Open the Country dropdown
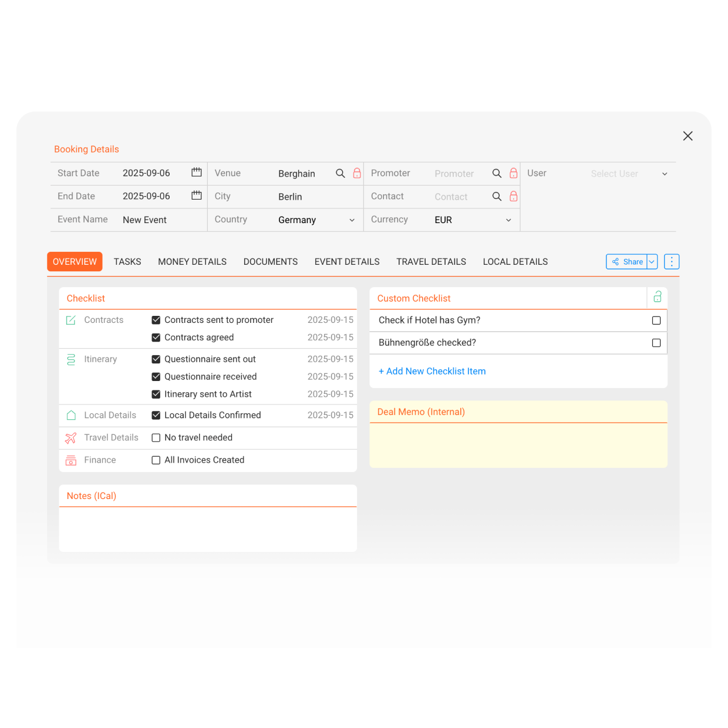Image resolution: width=728 pixels, height=728 pixels. click(x=352, y=220)
